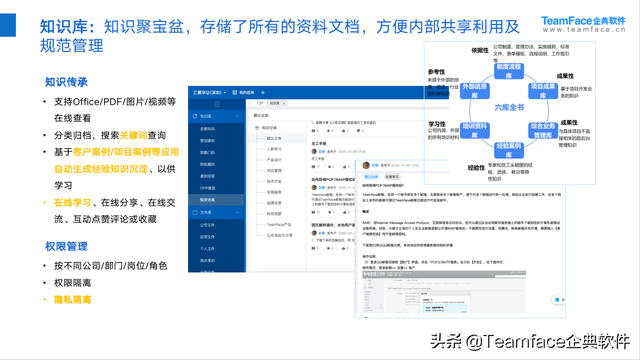
Task: Select Teamface产品 category in the tree
Action: click(279, 224)
